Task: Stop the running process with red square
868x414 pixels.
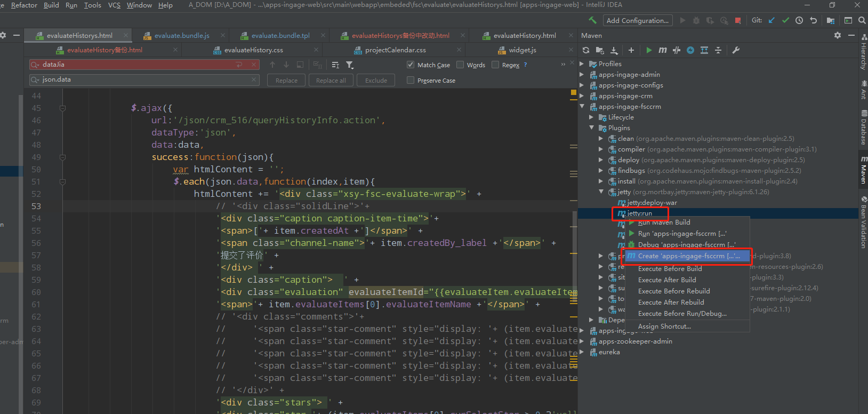Action: click(738, 20)
